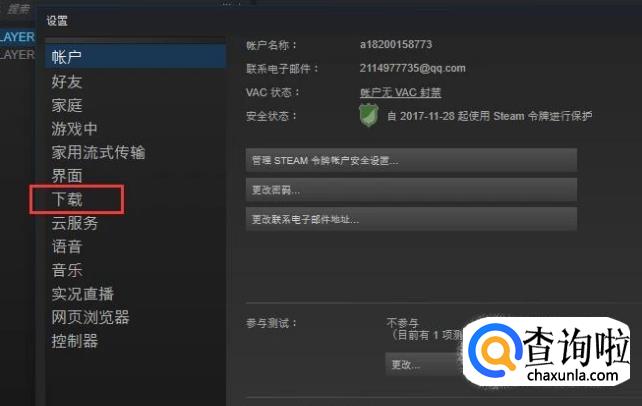Screen dimensions: 642x406
Task: Click the 帐户无 VAC 封禁 link
Action: [x=400, y=92]
